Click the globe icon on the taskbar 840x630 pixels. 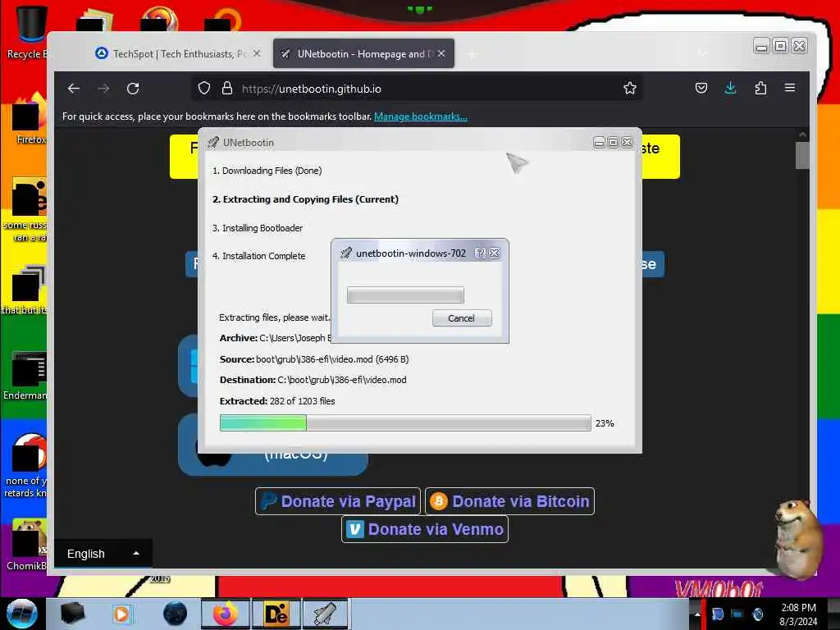point(176,614)
